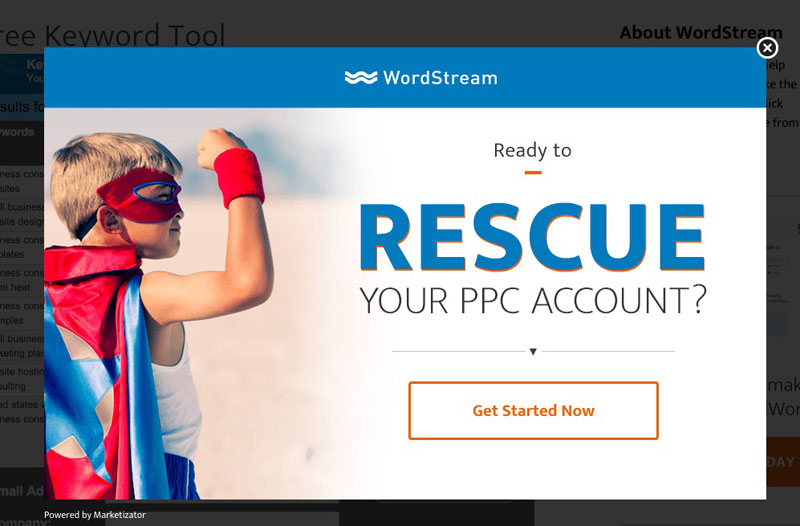Click the YOUR PPC ACCOUNT? text
800x526 pixels.
[533, 300]
